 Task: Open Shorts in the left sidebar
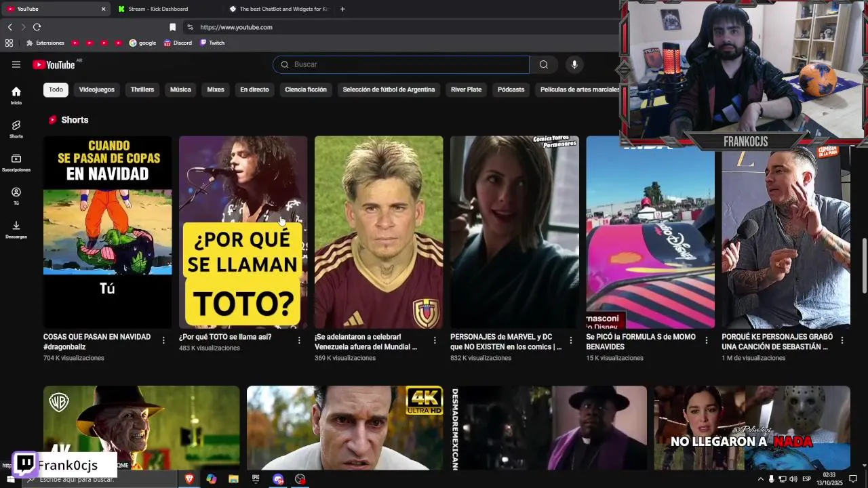click(16, 129)
